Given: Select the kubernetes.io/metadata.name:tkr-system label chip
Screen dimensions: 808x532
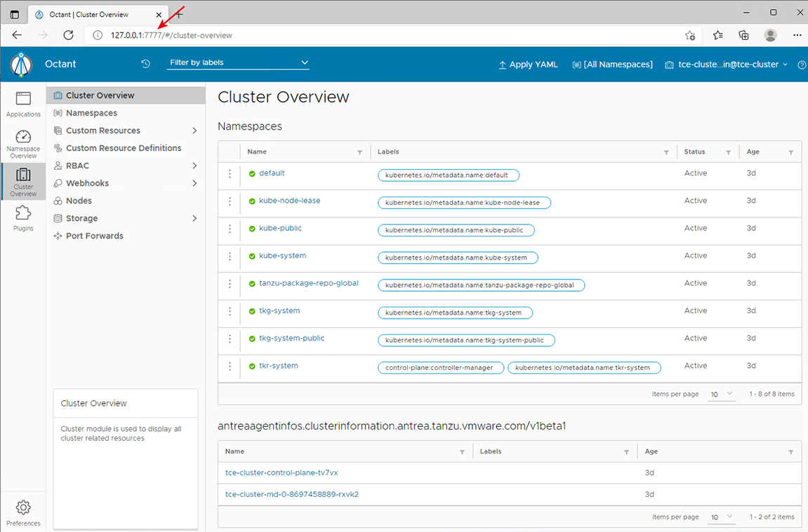Looking at the screenshot, I should pyautogui.click(x=584, y=368).
